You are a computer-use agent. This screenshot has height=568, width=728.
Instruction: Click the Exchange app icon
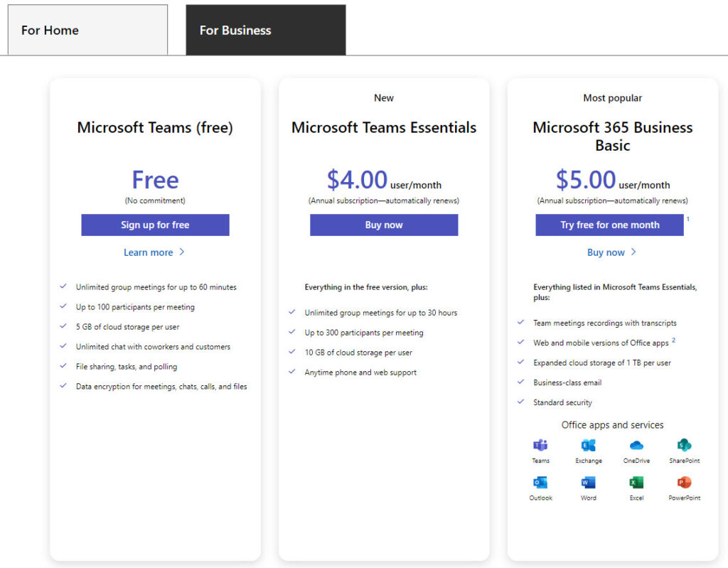click(588, 446)
